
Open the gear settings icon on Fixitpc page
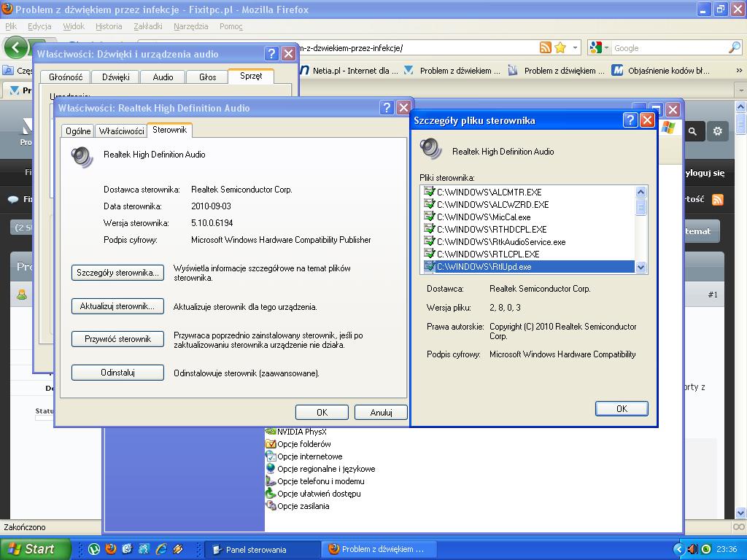point(718,131)
